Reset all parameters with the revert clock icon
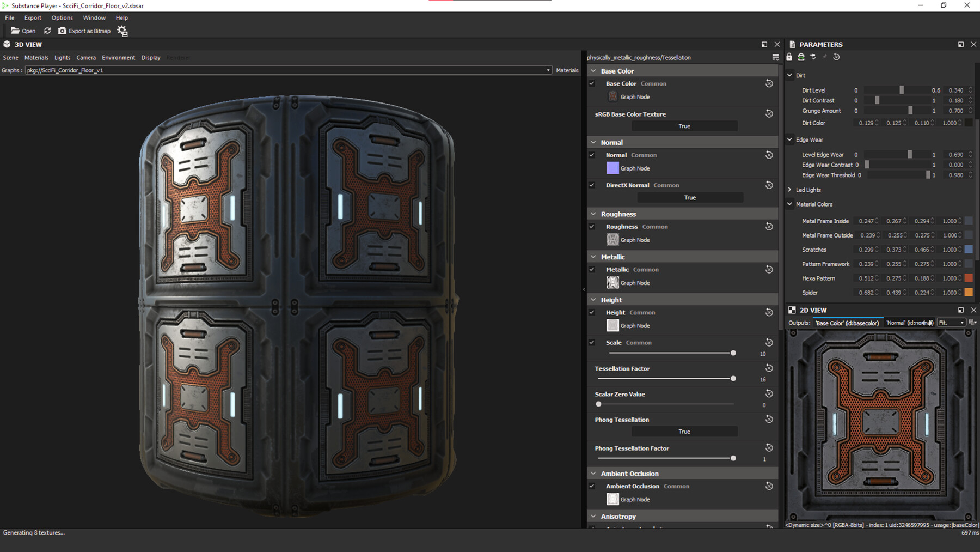Image resolution: width=980 pixels, height=552 pixels. pyautogui.click(x=836, y=57)
